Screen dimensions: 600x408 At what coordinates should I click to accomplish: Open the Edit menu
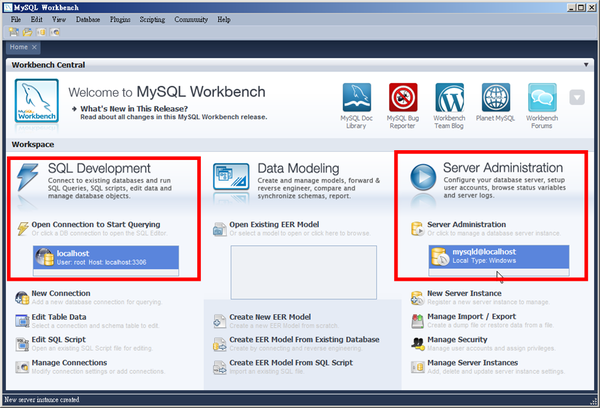point(37,19)
